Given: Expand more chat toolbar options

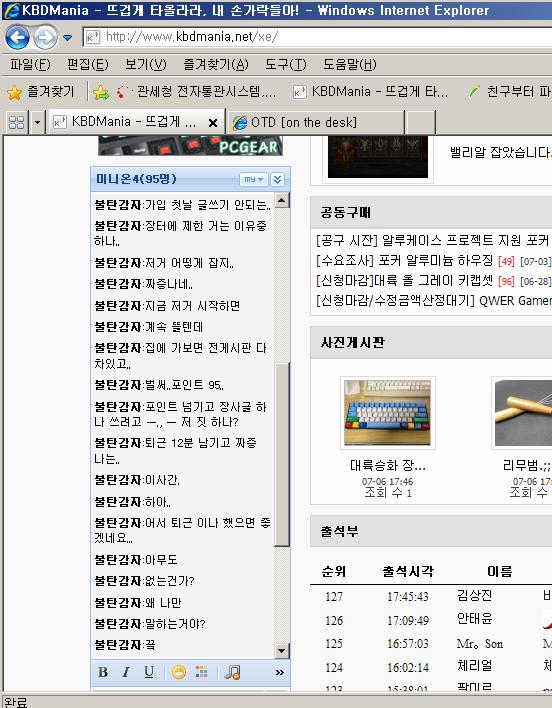Looking at the screenshot, I should point(279,672).
